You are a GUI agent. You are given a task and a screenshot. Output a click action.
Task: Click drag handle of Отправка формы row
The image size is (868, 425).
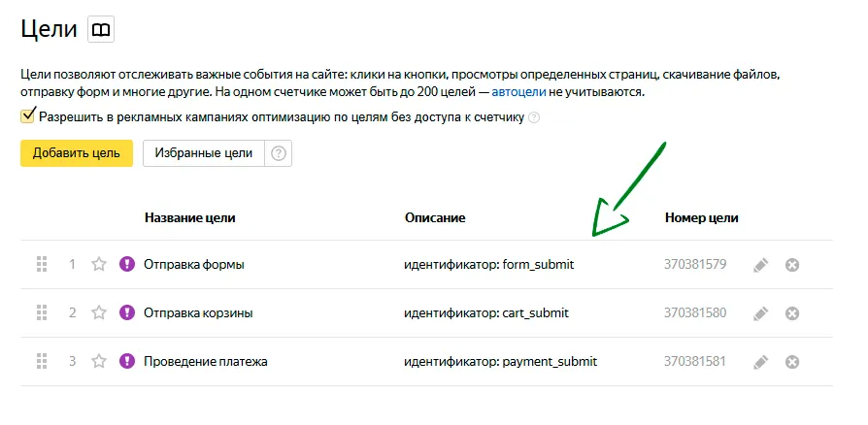(42, 265)
